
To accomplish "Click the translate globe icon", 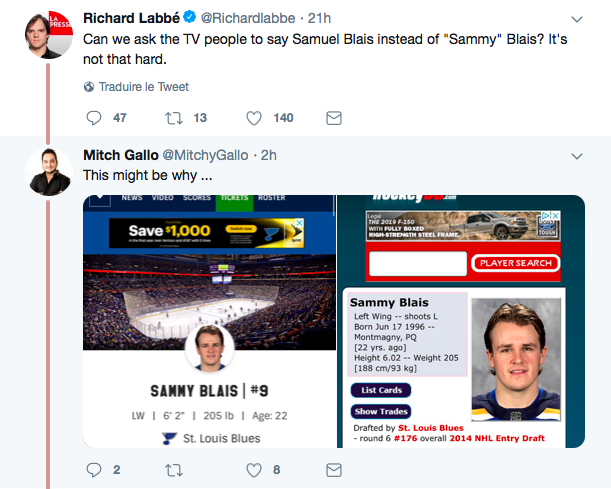I will pos(89,87).
